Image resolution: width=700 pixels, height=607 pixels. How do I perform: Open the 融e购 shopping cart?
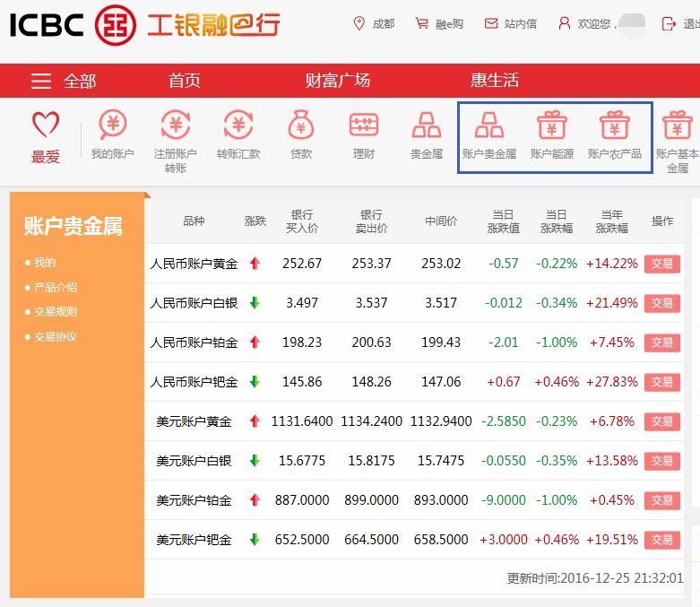coord(439,23)
